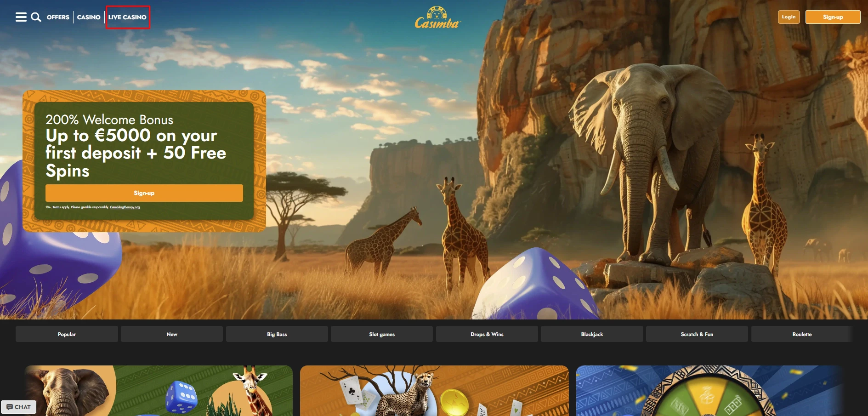Open the Offers menu item

point(58,17)
